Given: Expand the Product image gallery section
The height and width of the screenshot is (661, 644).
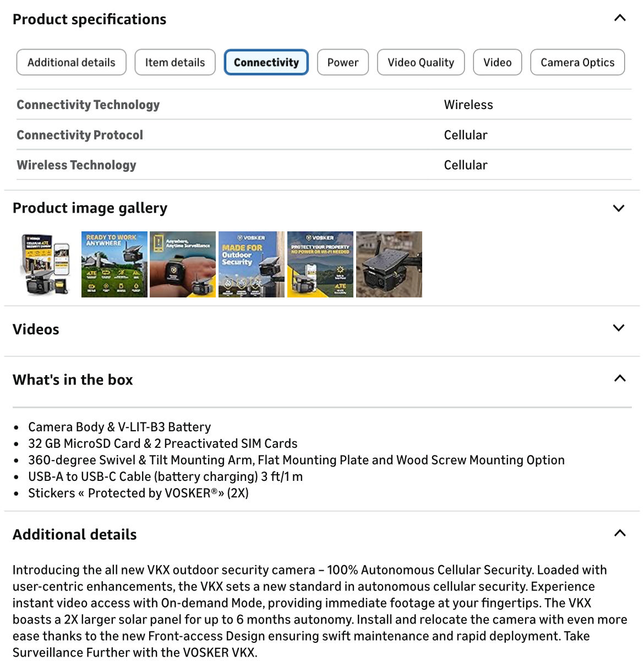Looking at the screenshot, I should (619, 208).
